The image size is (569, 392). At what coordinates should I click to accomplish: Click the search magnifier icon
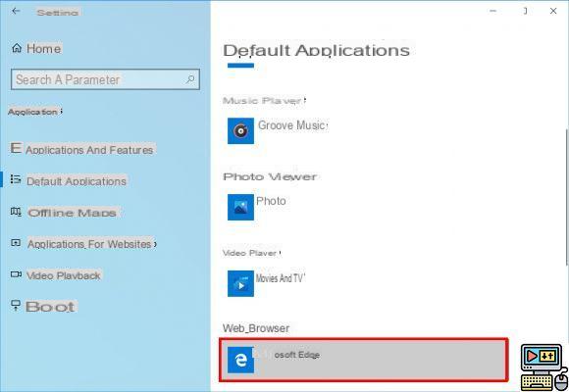tap(190, 79)
